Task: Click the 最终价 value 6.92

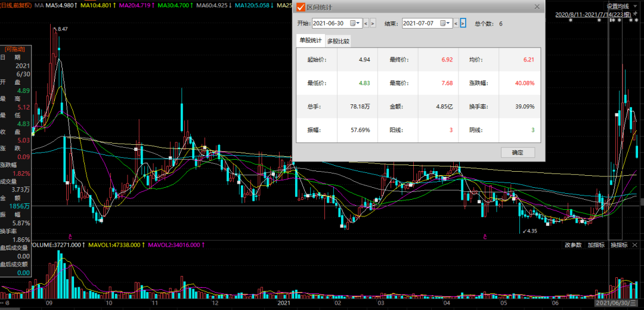Action: click(x=447, y=60)
